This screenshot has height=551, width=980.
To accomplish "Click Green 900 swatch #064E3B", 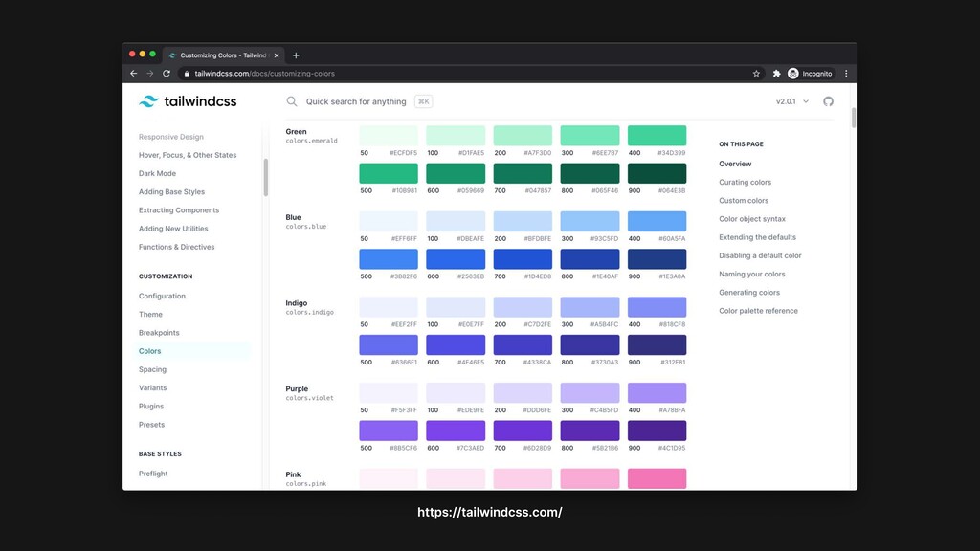I will (x=657, y=173).
